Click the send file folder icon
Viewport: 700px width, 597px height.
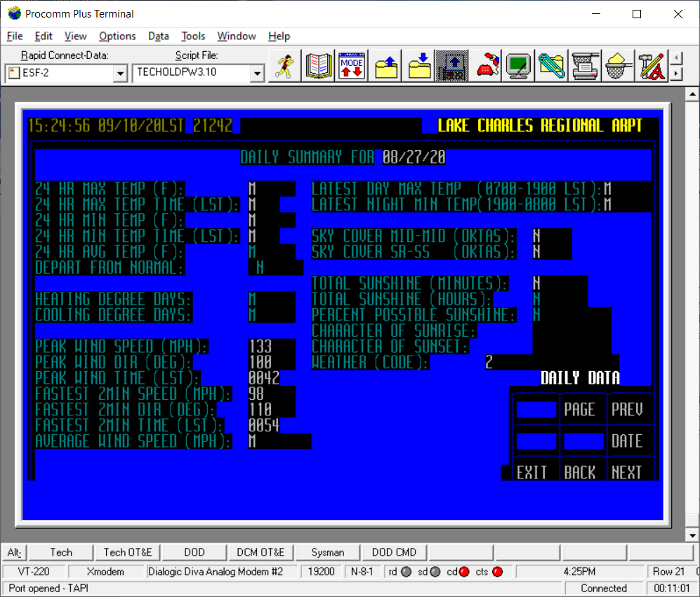[385, 66]
